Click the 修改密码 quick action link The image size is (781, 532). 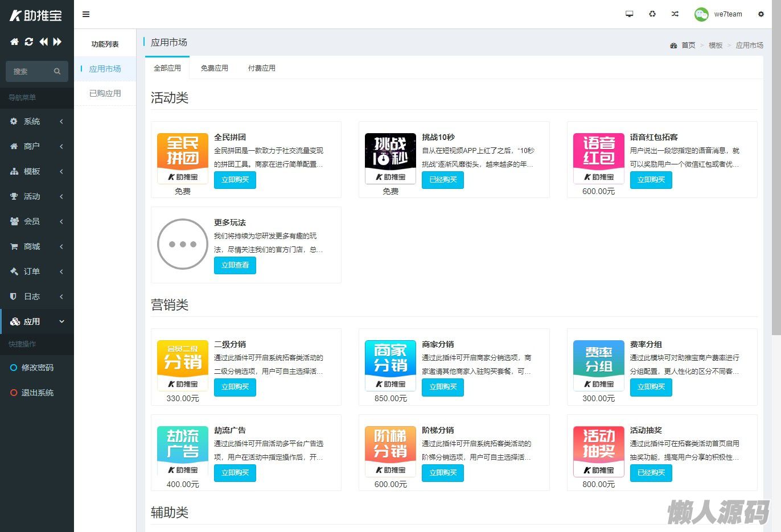click(x=37, y=368)
